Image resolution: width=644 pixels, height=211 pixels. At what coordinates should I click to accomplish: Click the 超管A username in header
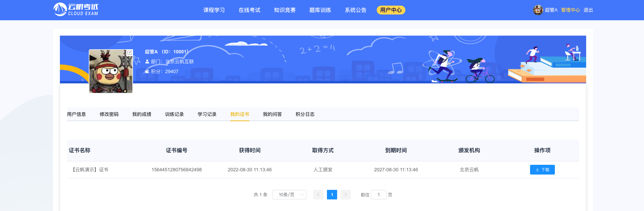pos(551,10)
